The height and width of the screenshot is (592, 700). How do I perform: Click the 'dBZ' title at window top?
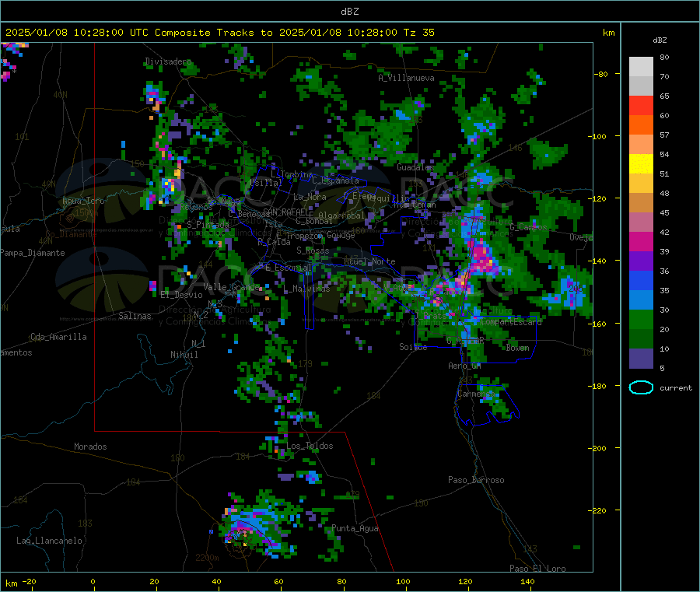[349, 12]
